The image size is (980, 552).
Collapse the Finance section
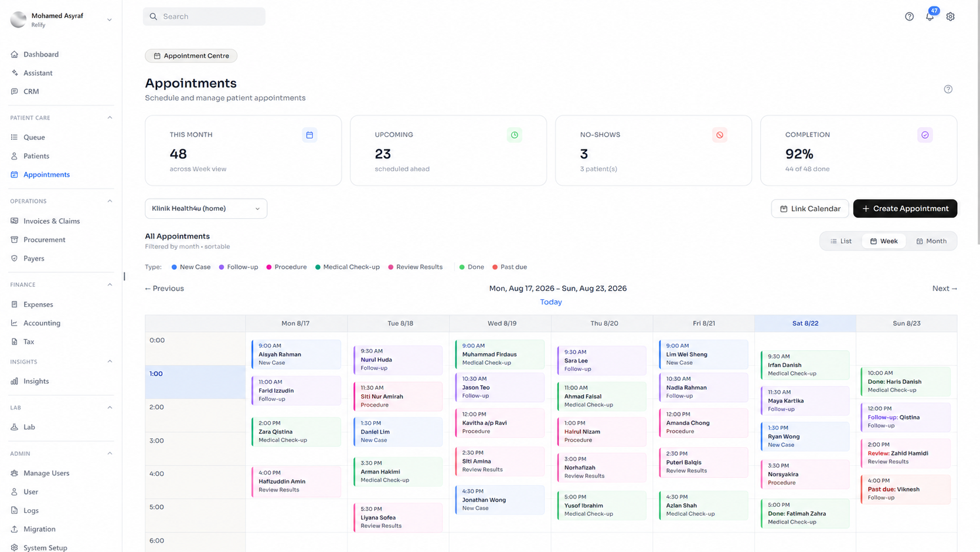pos(110,285)
